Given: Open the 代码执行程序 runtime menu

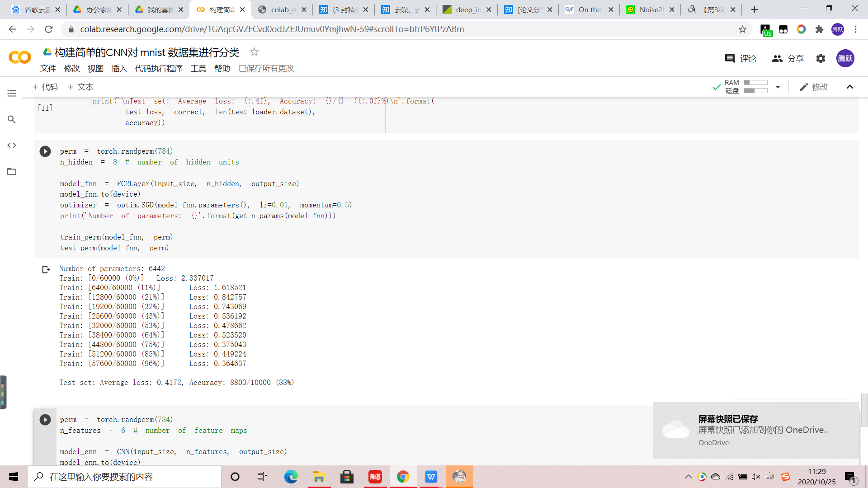Looking at the screenshot, I should click(159, 68).
